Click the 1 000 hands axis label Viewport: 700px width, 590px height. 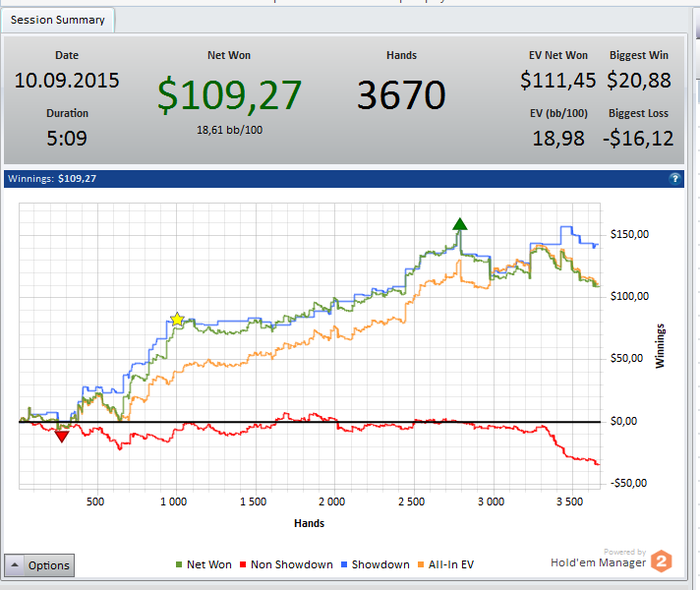pyautogui.click(x=174, y=502)
